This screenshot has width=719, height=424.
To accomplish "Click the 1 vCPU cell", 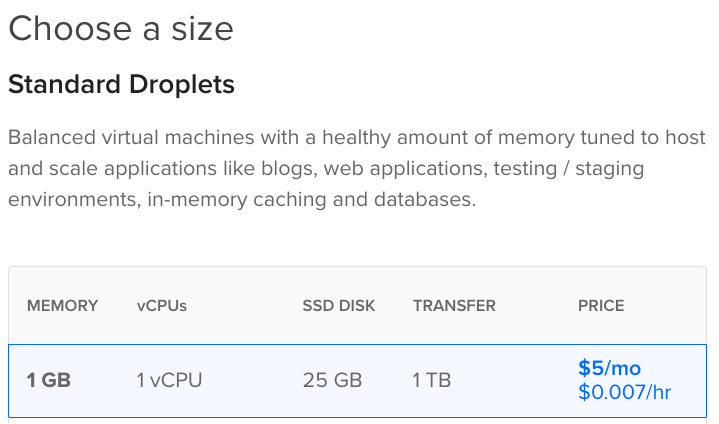I will coord(169,380).
